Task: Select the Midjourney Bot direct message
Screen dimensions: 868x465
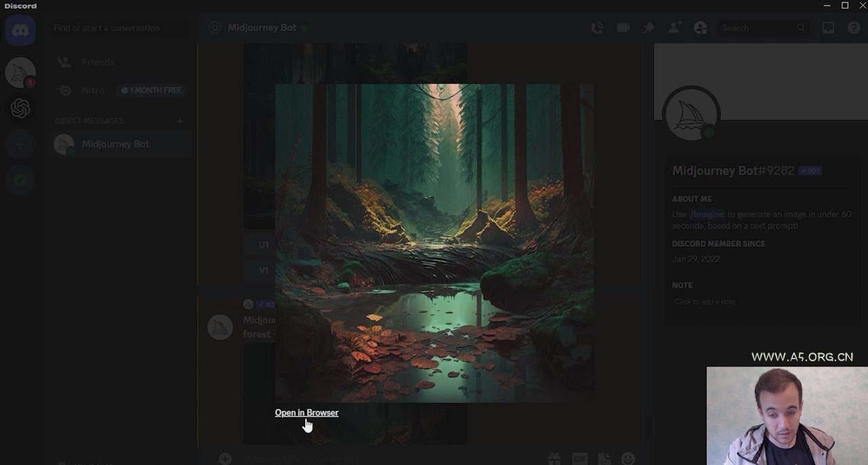Action: pyautogui.click(x=115, y=144)
